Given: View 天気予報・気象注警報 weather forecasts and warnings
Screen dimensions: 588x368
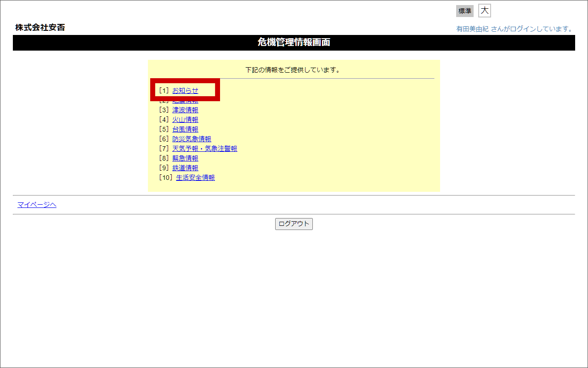Looking at the screenshot, I should pyautogui.click(x=205, y=148).
